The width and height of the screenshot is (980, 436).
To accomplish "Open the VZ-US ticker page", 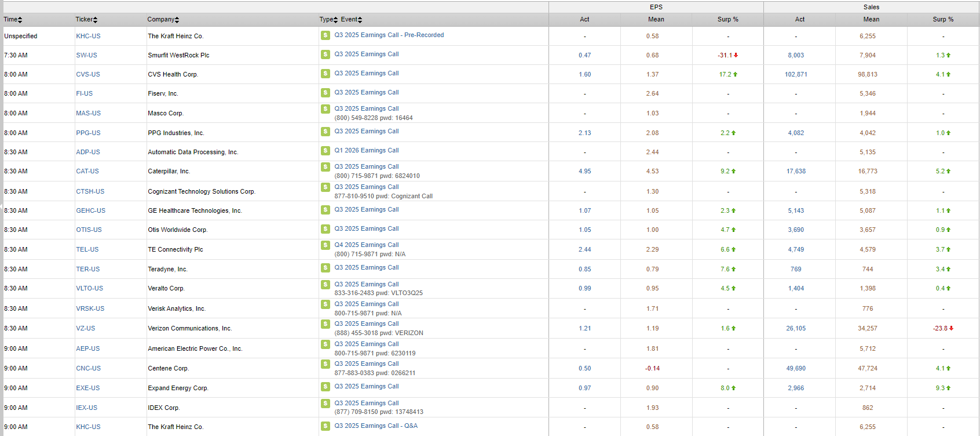I will coord(86,329).
